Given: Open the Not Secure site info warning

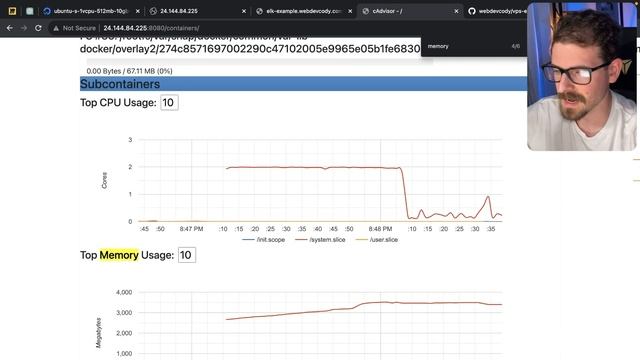Looking at the screenshot, I should pos(74,28).
